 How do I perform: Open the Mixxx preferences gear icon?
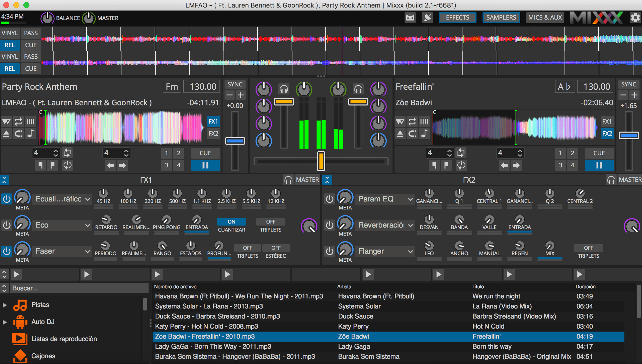pyautogui.click(x=635, y=18)
